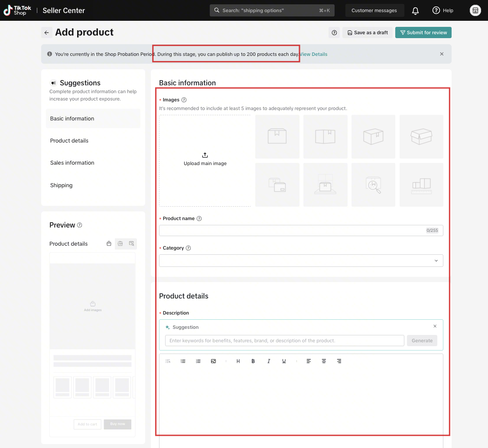Click the magnifier detail image slot
Screen dimensions: 488x448
(373, 185)
